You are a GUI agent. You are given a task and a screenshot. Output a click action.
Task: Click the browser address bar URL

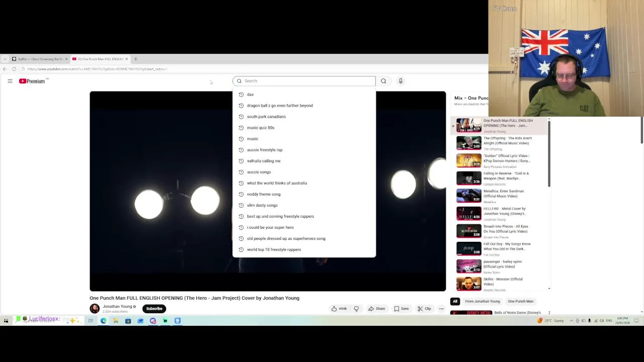pos(97,69)
